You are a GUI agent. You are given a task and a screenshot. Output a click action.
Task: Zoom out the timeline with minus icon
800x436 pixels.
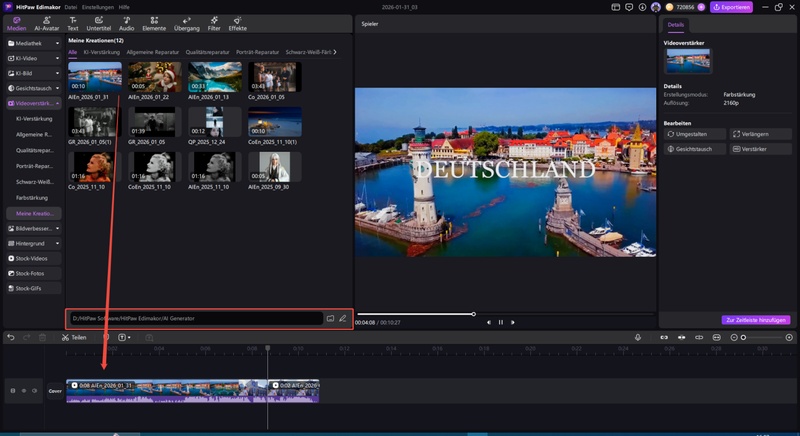tap(734, 338)
